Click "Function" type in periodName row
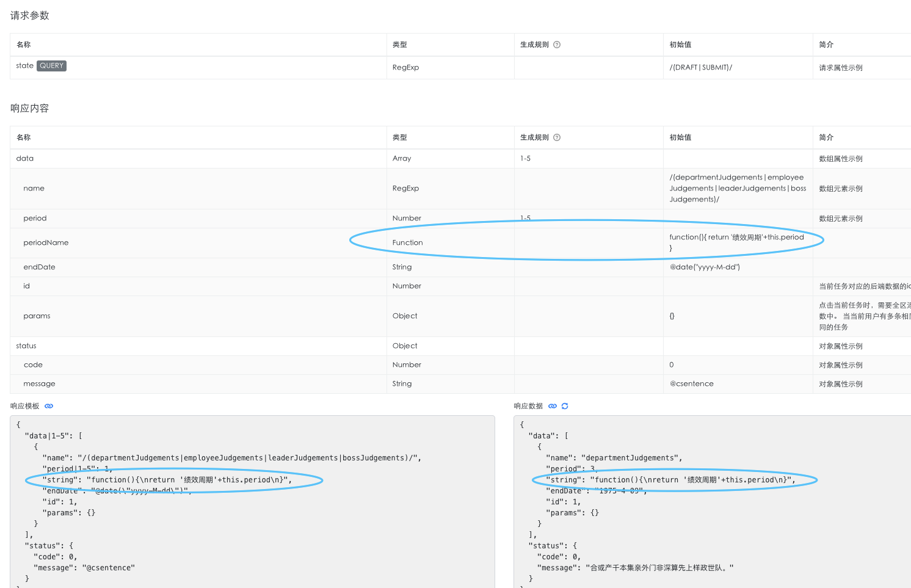 point(407,242)
